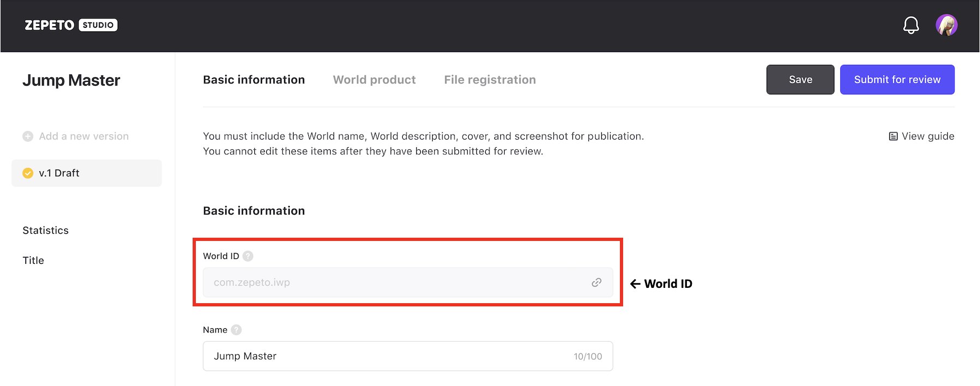Click the Basic information section heading
980x386 pixels.
click(x=254, y=210)
